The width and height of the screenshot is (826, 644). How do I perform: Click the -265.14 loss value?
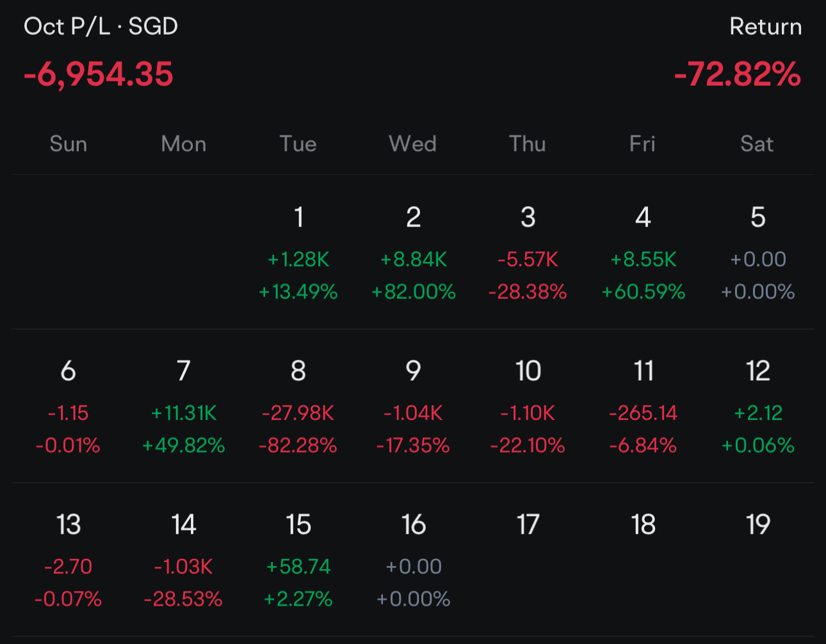pyautogui.click(x=644, y=413)
